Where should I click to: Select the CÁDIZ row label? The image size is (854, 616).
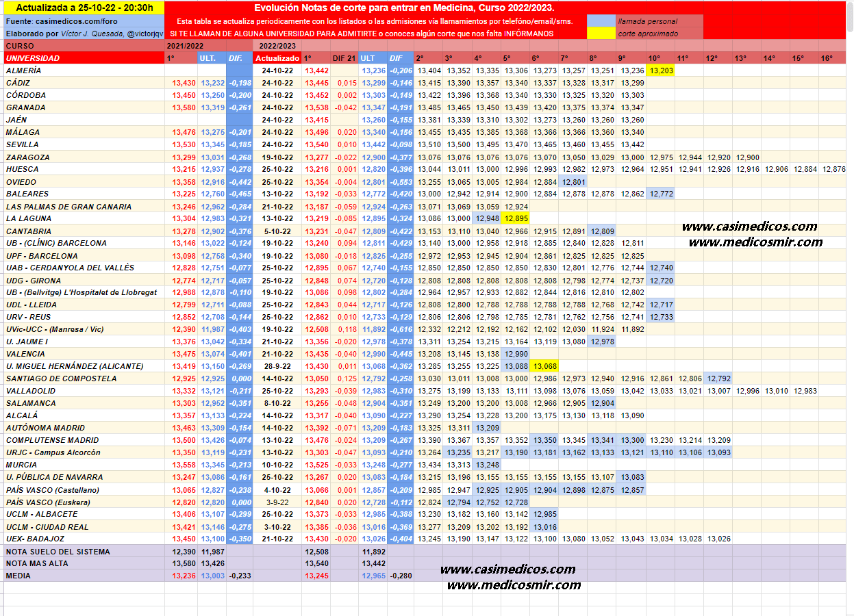tap(17, 83)
